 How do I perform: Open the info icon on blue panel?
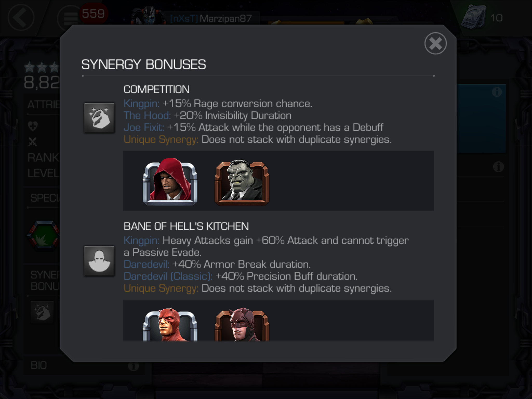point(497,92)
